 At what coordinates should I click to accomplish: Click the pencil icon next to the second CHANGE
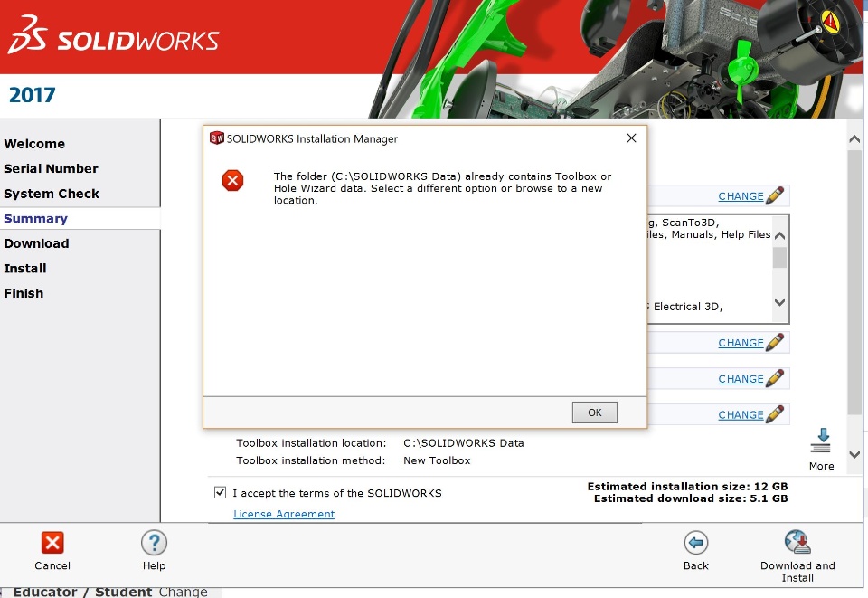775,342
